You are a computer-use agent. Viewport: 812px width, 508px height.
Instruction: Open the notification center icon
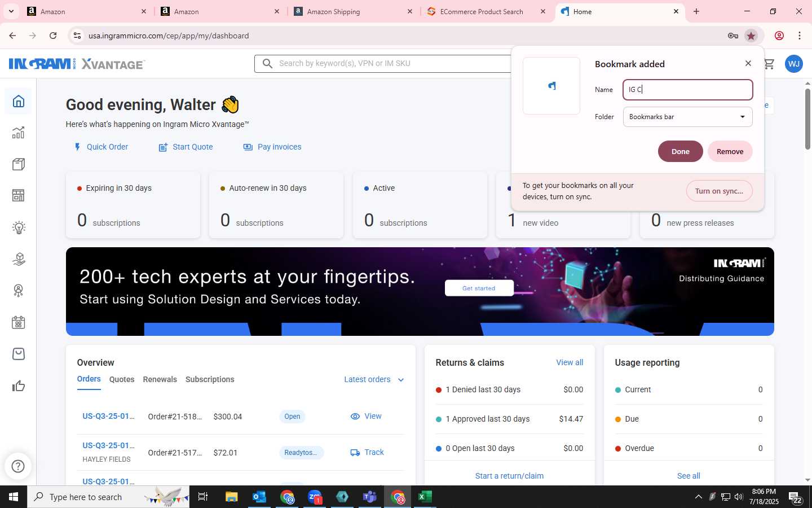(796, 497)
